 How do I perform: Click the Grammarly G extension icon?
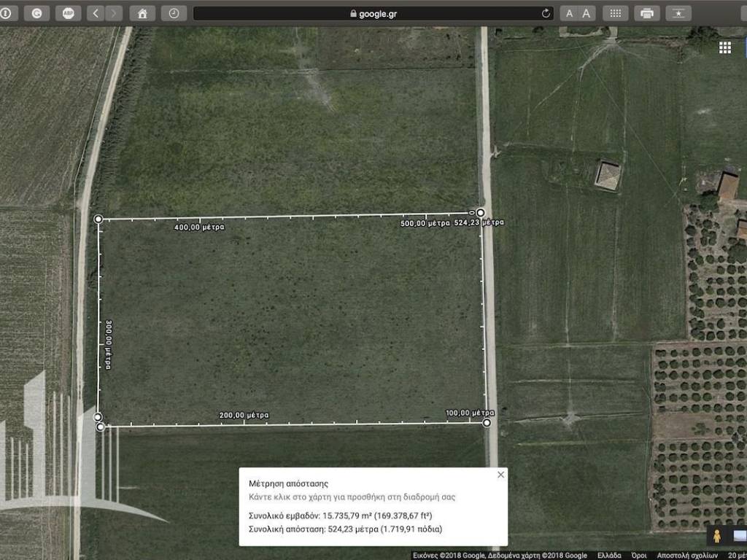point(37,13)
